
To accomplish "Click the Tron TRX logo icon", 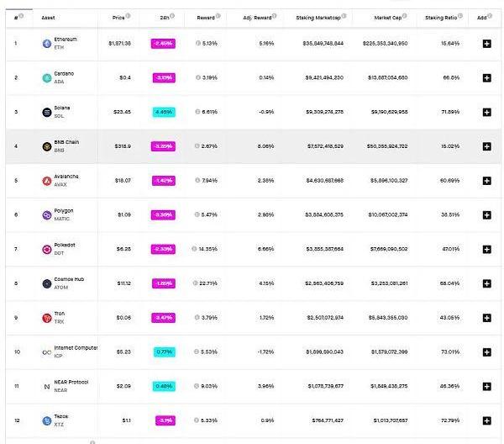I will pos(47,318).
